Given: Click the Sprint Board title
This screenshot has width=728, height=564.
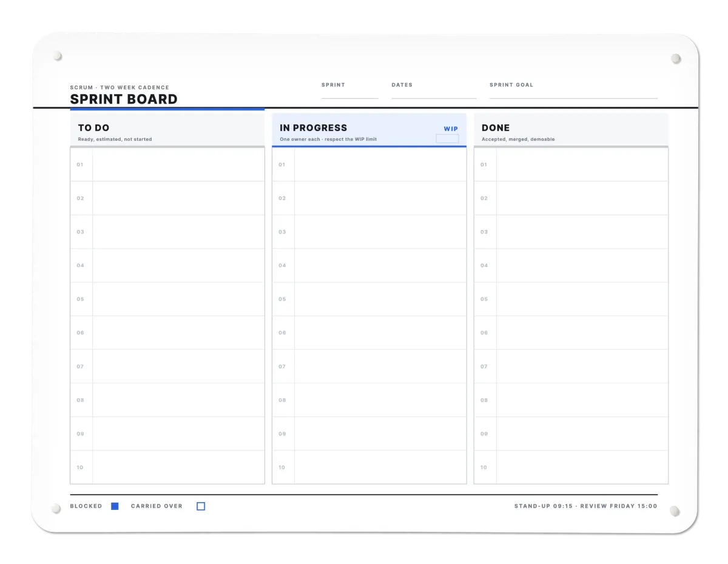Looking at the screenshot, I should click(124, 99).
